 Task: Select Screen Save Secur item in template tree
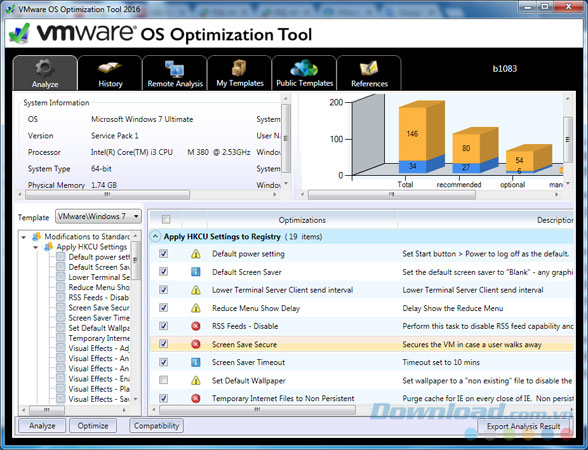coord(99,308)
